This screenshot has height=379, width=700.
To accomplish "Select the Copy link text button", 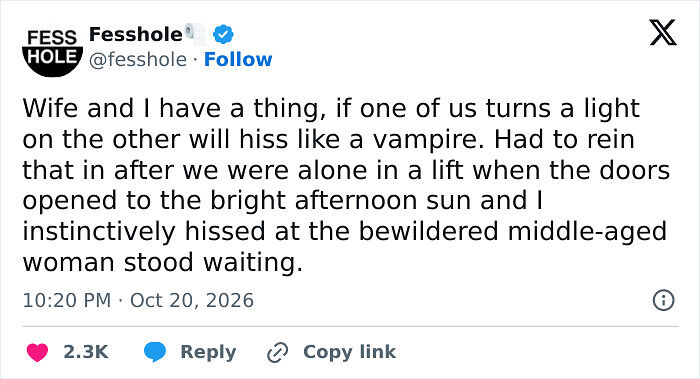I will pos(349,352).
